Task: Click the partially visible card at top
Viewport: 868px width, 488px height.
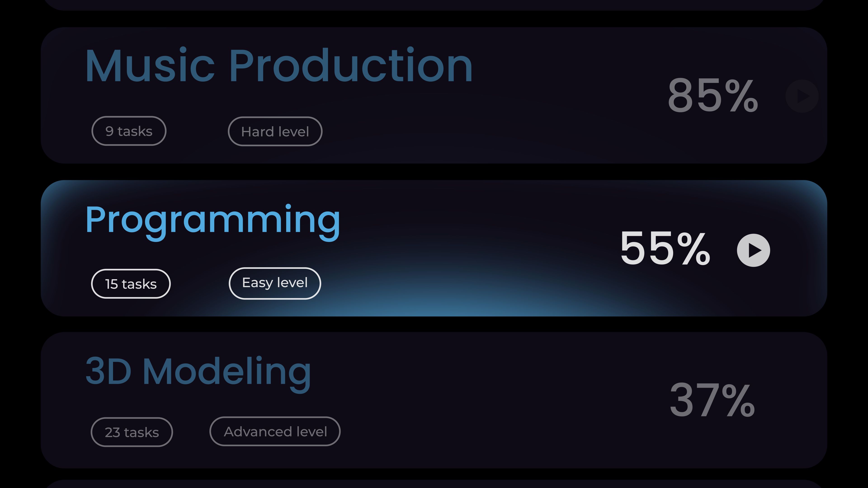Action: tap(434, 5)
